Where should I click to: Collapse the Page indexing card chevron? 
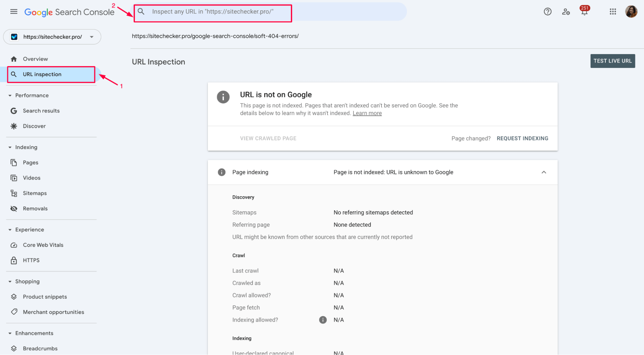pyautogui.click(x=543, y=172)
